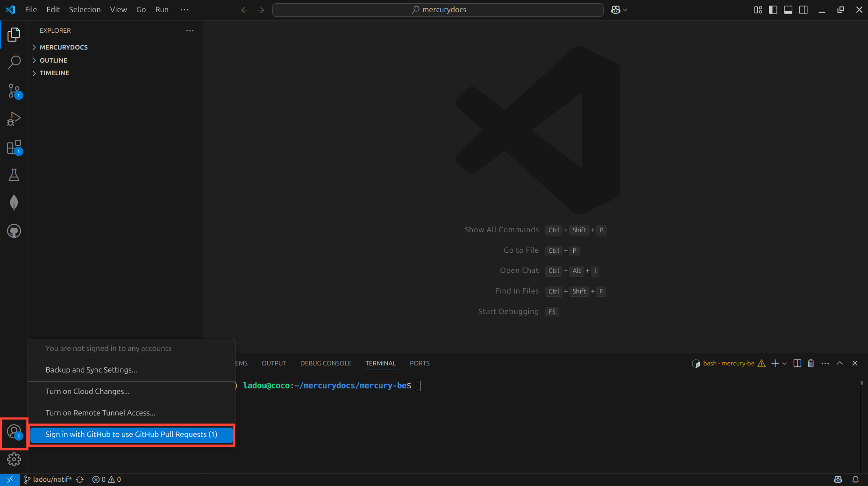Image resolution: width=868 pixels, height=486 pixels.
Task: Open the Manage settings gear
Action: coord(14,459)
